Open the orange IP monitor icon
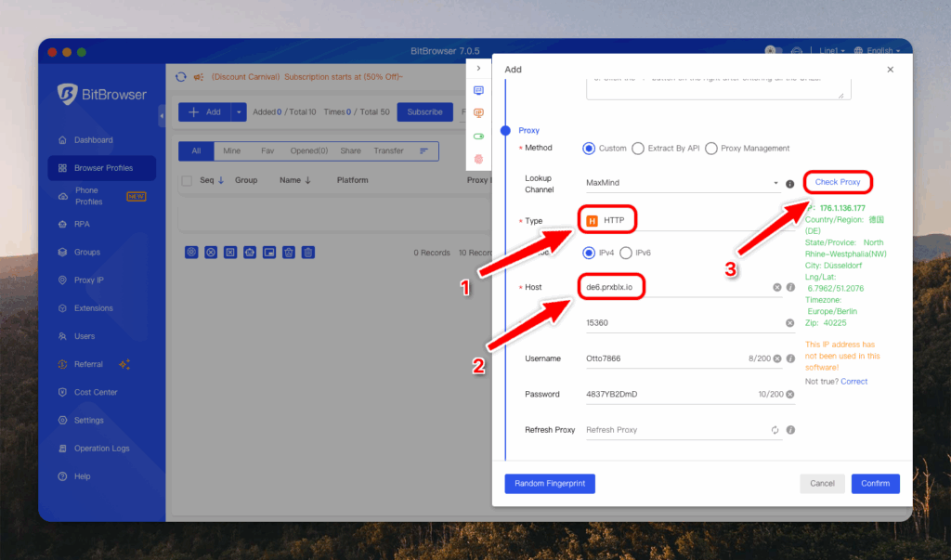Image resolution: width=951 pixels, height=560 pixels. point(478,113)
